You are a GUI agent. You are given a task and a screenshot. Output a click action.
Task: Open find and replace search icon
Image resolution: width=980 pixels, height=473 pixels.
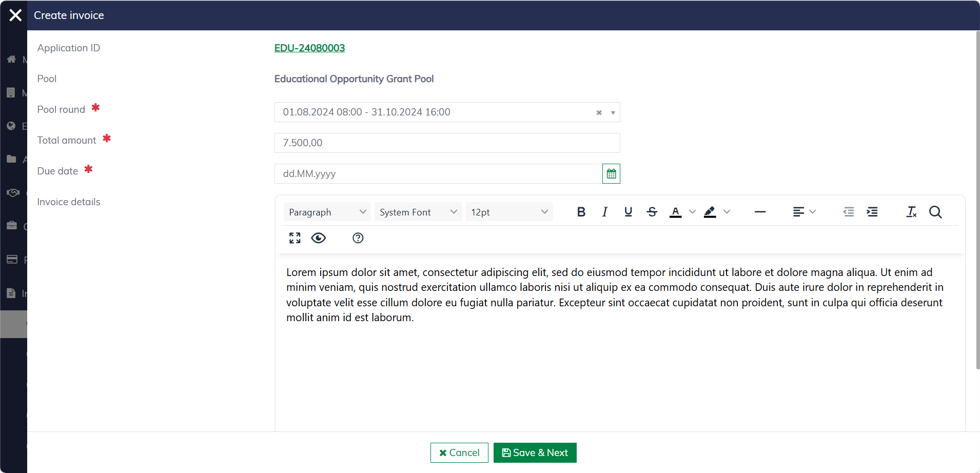pos(935,212)
